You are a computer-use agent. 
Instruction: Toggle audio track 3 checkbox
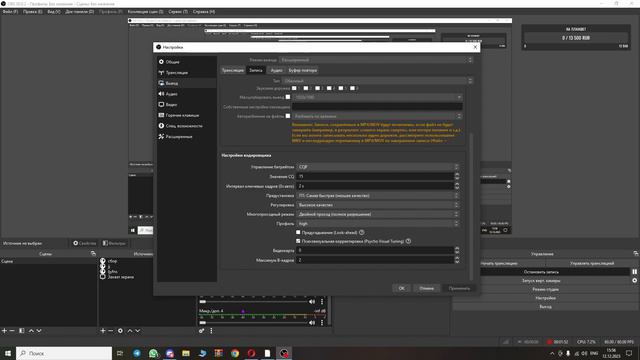(318, 88)
